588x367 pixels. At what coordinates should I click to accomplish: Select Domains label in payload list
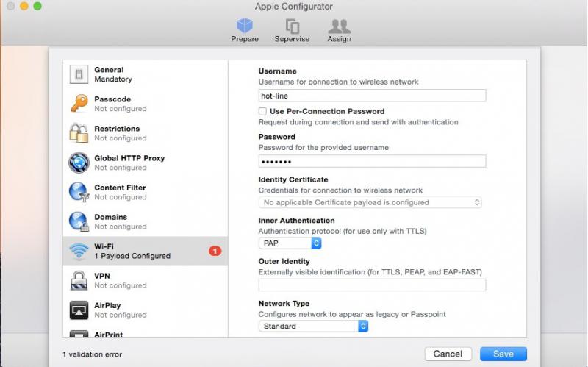click(111, 217)
